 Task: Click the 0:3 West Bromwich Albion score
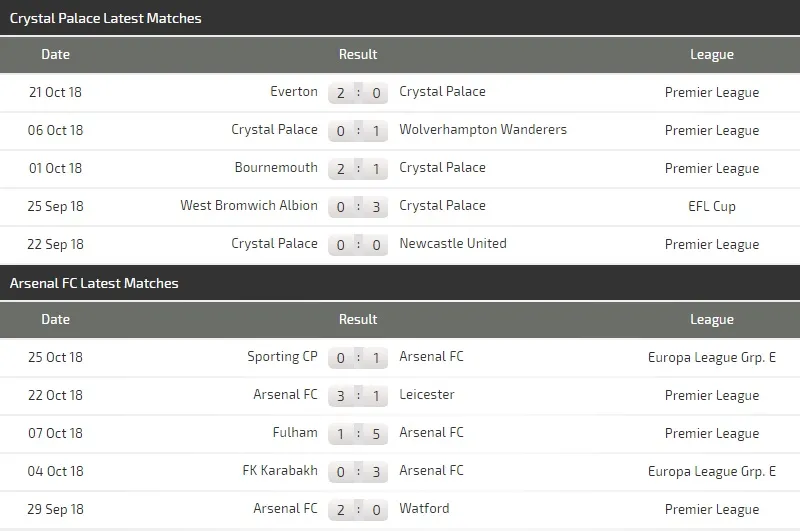click(x=358, y=207)
